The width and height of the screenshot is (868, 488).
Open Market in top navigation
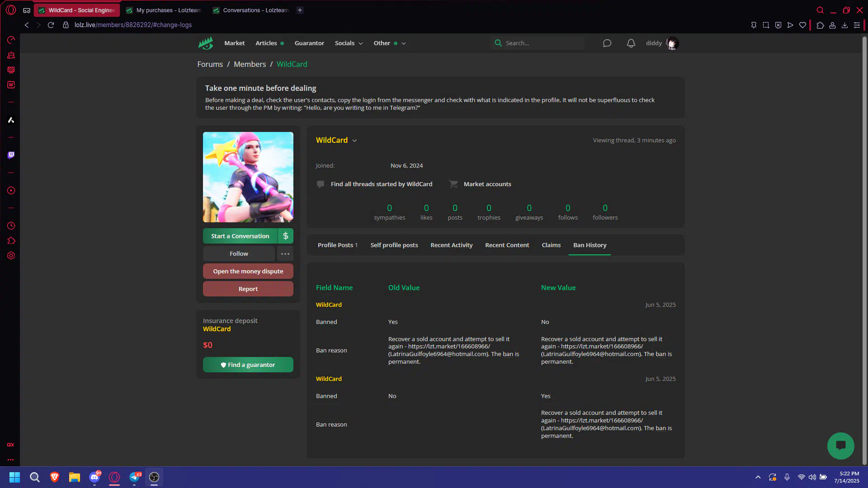click(x=235, y=43)
